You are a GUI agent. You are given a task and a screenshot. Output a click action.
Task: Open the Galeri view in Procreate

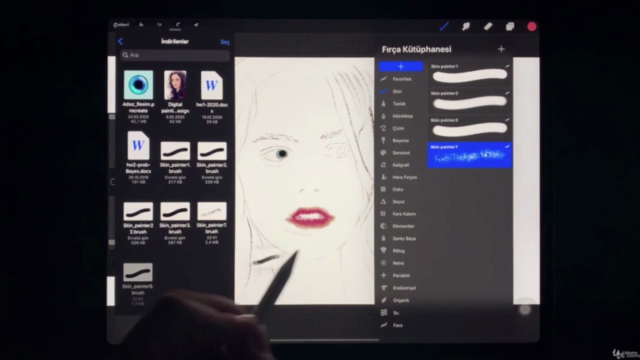tap(121, 25)
